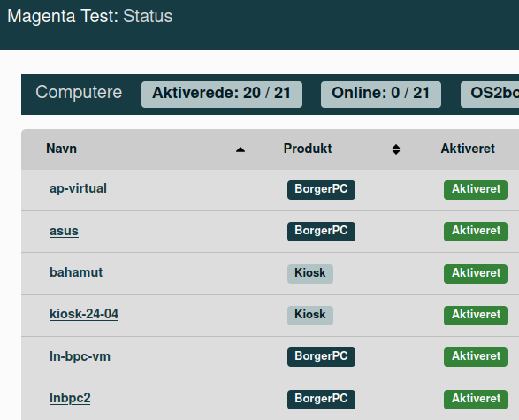The height and width of the screenshot is (420, 519).
Task: Click the Kiosk badge for bahamut
Action: (310, 274)
